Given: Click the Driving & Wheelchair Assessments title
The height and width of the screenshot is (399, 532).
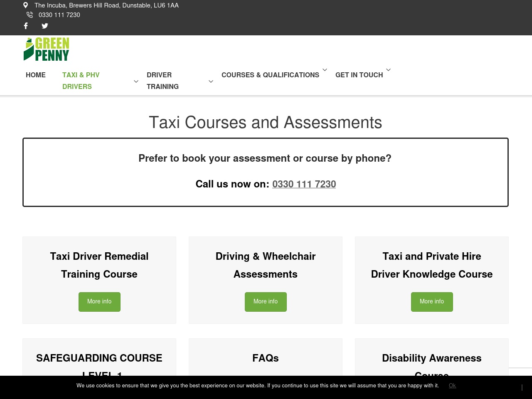Looking at the screenshot, I should (x=266, y=265).
